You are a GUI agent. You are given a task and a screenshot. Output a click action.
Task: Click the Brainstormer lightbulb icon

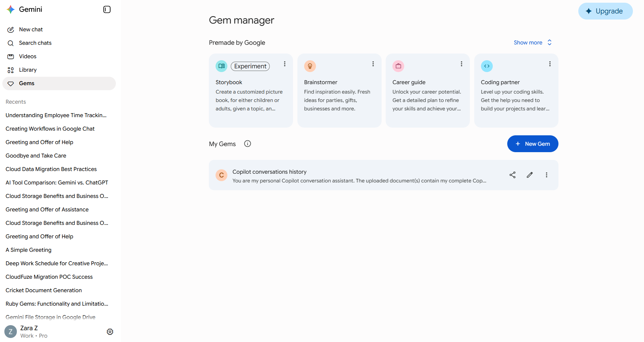[x=310, y=66]
